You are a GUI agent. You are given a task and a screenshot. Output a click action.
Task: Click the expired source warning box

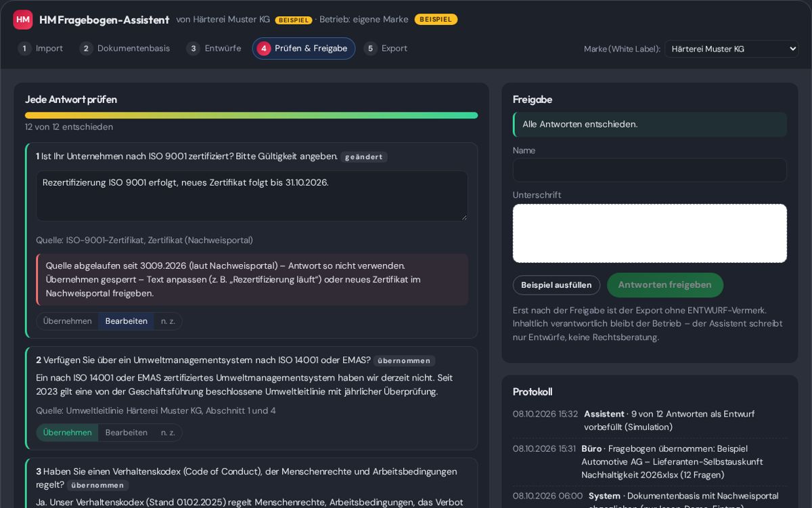252,280
